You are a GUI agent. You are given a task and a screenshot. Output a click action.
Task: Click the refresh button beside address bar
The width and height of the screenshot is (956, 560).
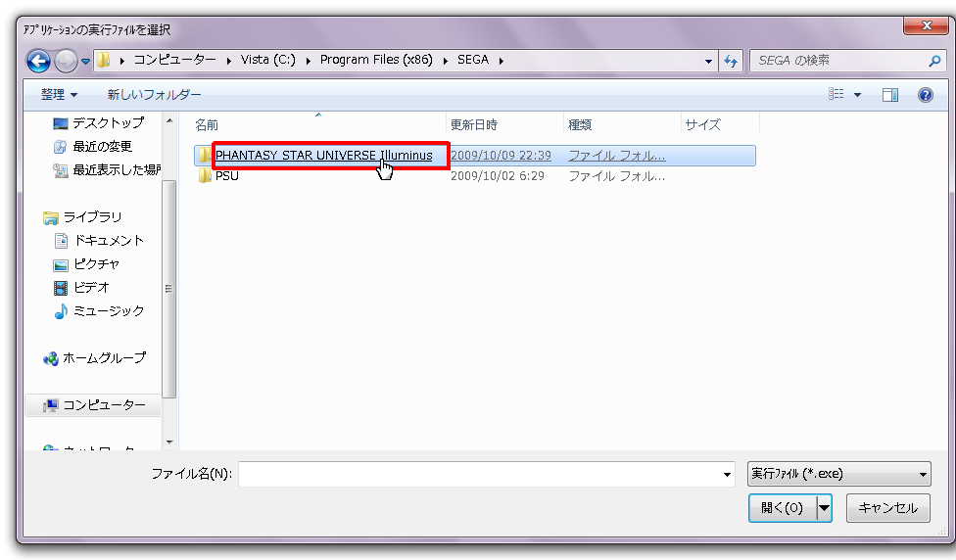[731, 61]
